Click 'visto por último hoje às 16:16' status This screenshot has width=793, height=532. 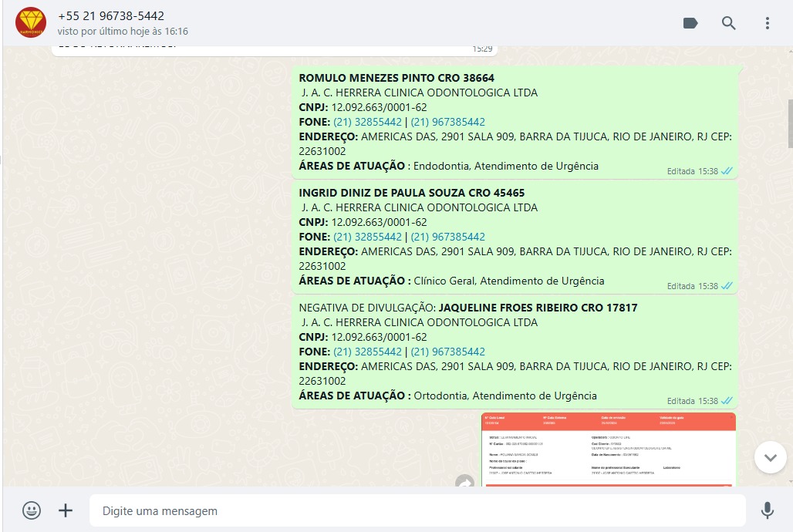coord(123,32)
